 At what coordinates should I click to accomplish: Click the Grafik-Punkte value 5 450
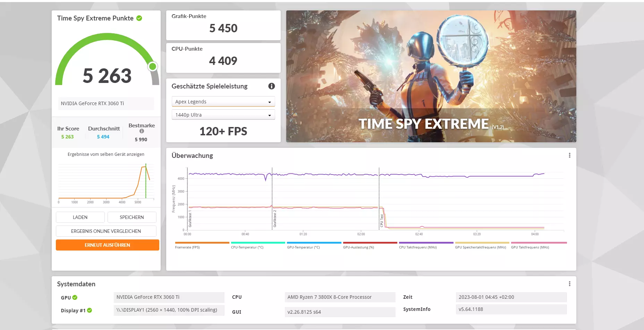(x=223, y=28)
